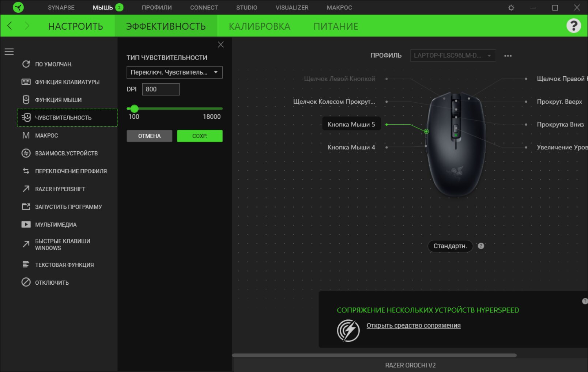Click the inter-device interaction icon
The height and width of the screenshot is (372, 588).
[26, 153]
